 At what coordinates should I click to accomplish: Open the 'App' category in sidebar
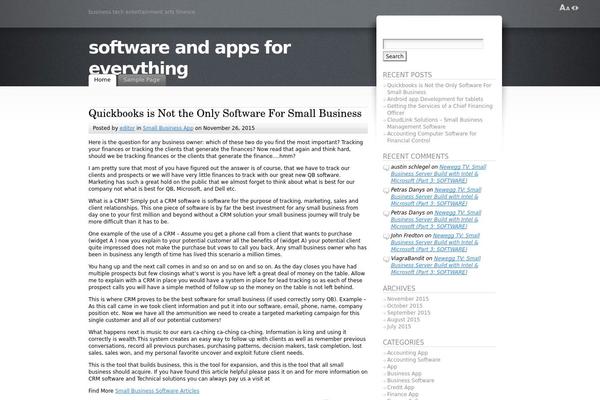(392, 367)
